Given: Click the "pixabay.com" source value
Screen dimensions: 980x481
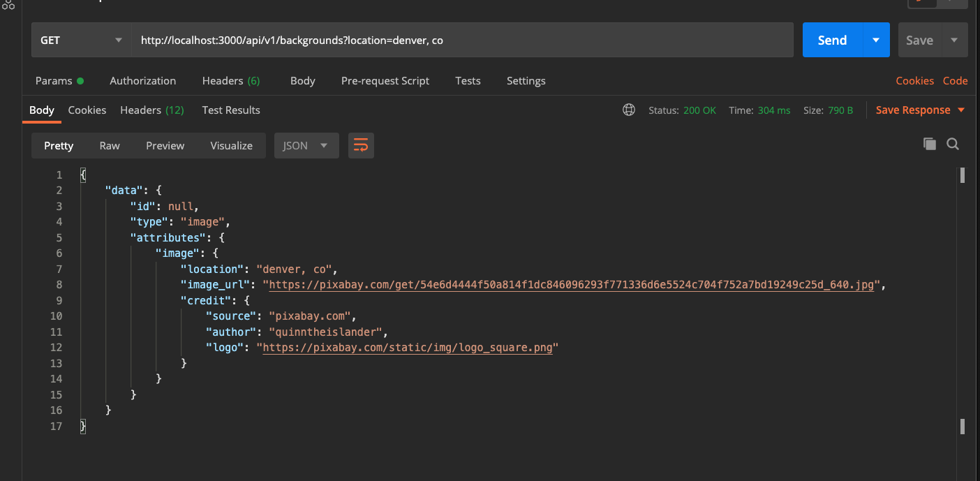Looking at the screenshot, I should (313, 316).
